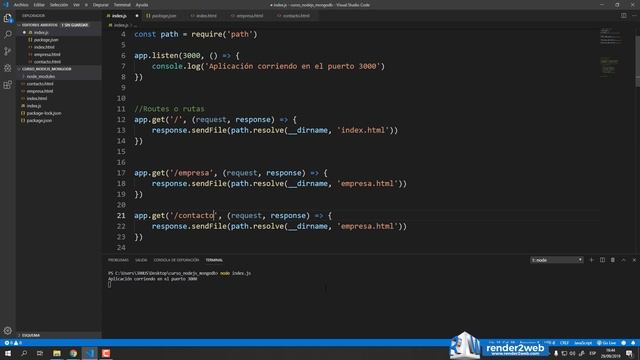Expand the Esquema outline section
The image size is (640, 360).
pyautogui.click(x=58, y=335)
